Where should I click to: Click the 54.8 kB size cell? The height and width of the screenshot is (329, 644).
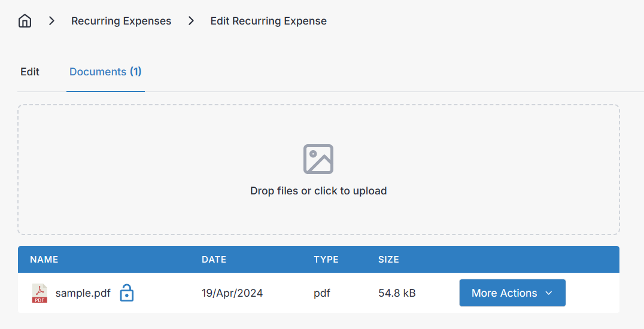397,293
